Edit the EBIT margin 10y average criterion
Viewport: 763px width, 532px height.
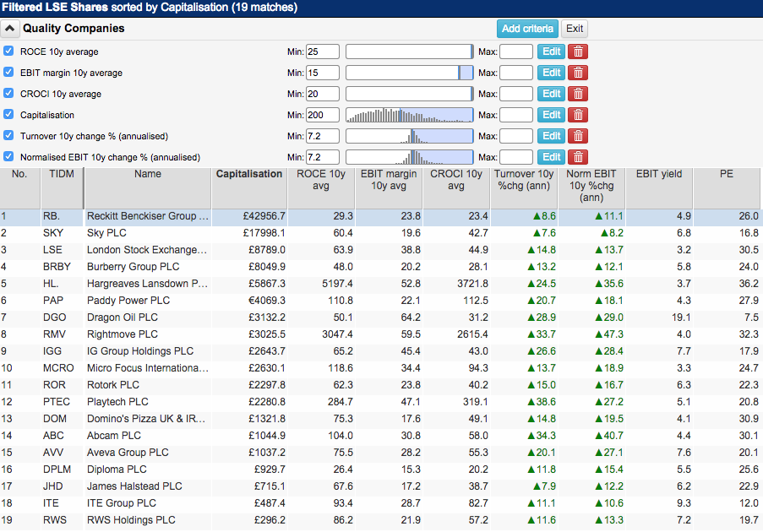(551, 73)
